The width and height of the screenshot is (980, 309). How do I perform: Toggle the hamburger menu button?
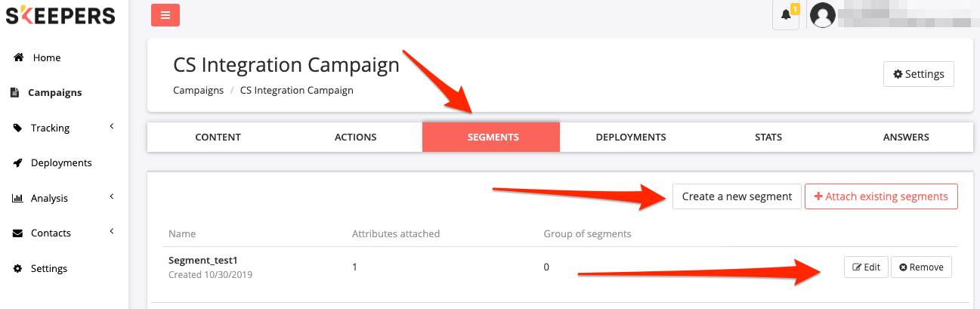pos(165,15)
